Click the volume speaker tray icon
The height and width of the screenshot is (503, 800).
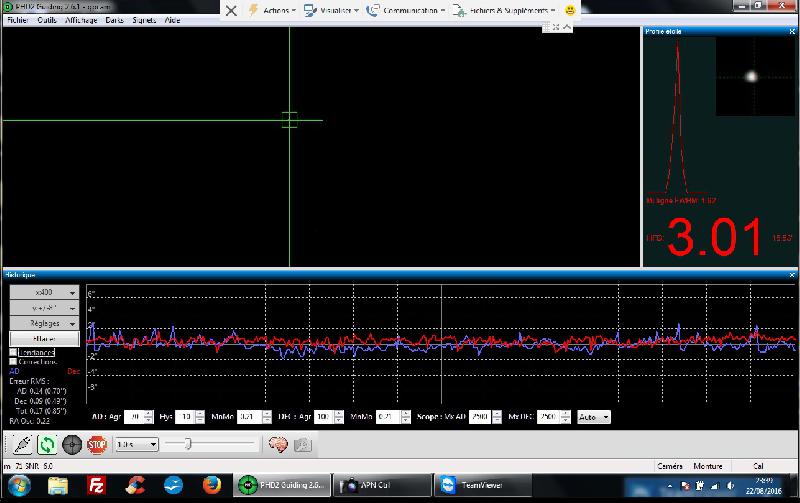pyautogui.click(x=730, y=486)
